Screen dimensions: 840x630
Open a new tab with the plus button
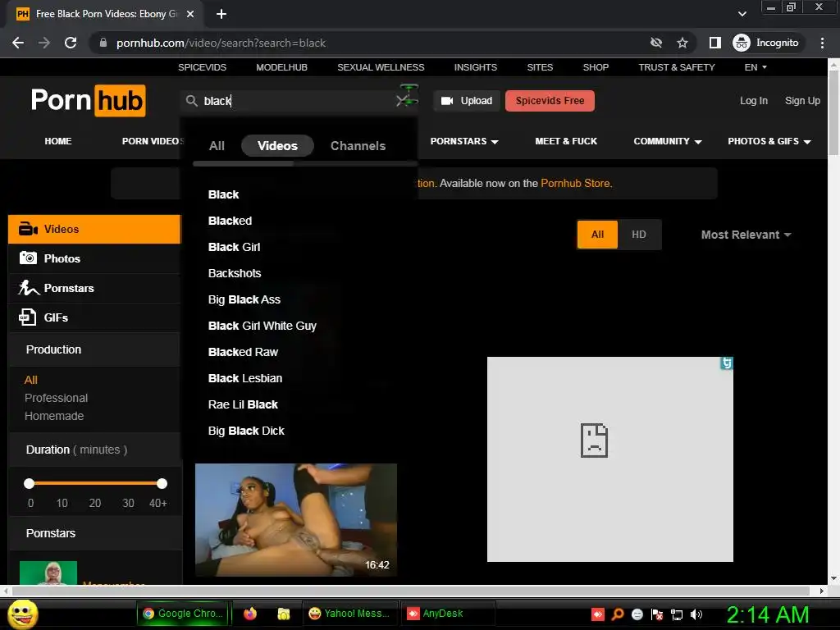221,14
